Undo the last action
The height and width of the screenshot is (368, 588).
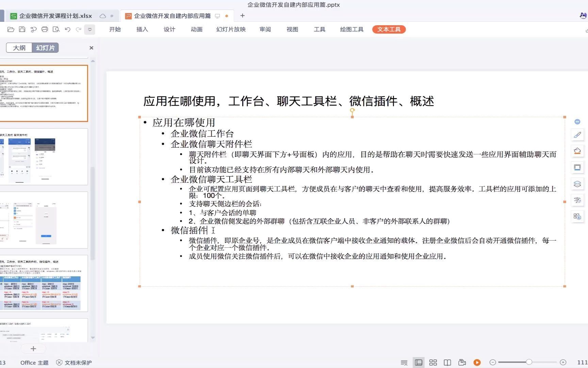67,29
